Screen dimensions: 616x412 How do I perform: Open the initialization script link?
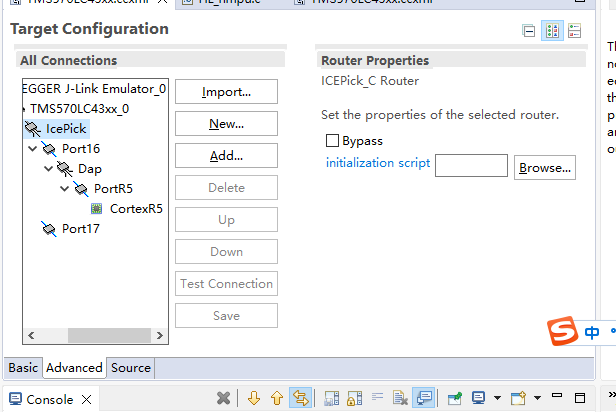click(x=378, y=163)
